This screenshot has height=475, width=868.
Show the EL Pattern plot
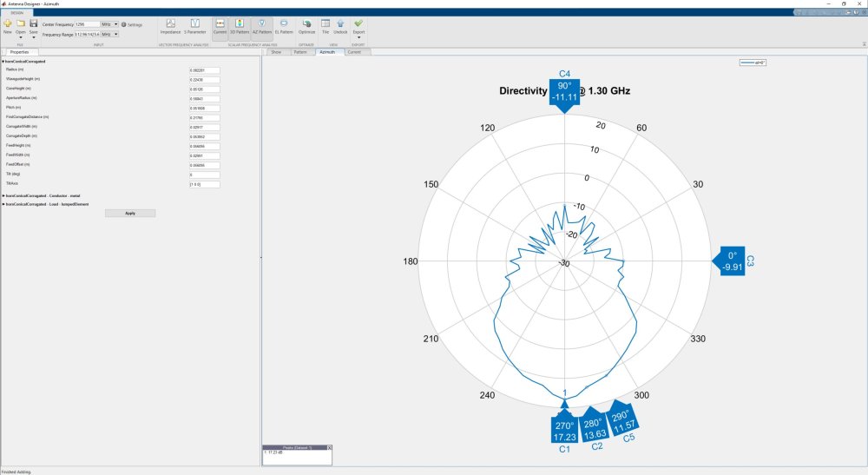tap(284, 26)
